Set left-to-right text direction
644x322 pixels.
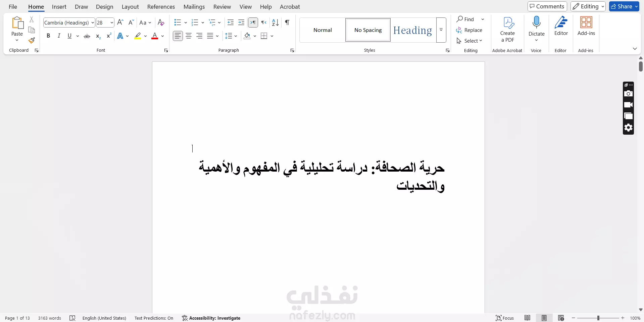[x=253, y=22]
